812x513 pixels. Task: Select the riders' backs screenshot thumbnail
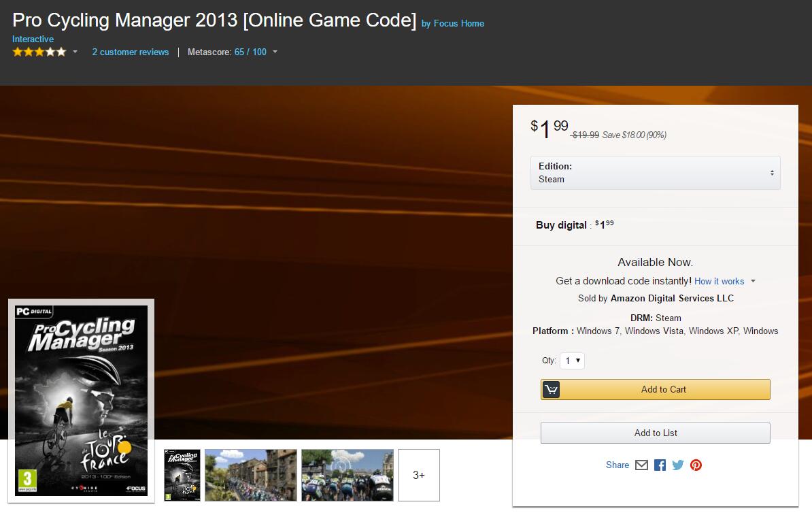[x=348, y=475]
